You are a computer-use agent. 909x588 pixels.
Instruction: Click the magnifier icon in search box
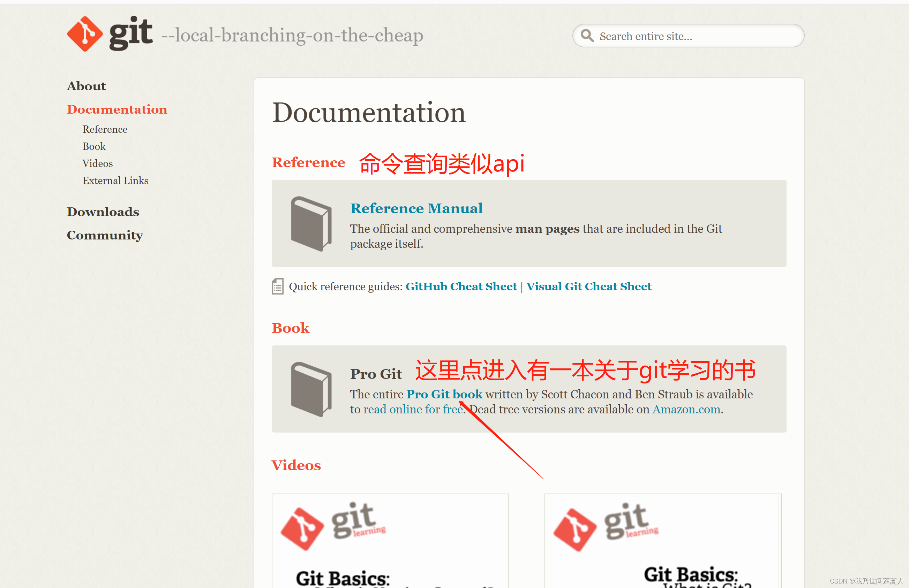pyautogui.click(x=587, y=36)
